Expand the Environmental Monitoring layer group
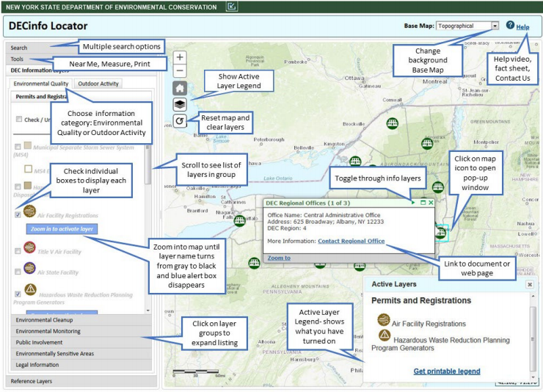Viewport: 543px width, 392px height. [x=81, y=331]
